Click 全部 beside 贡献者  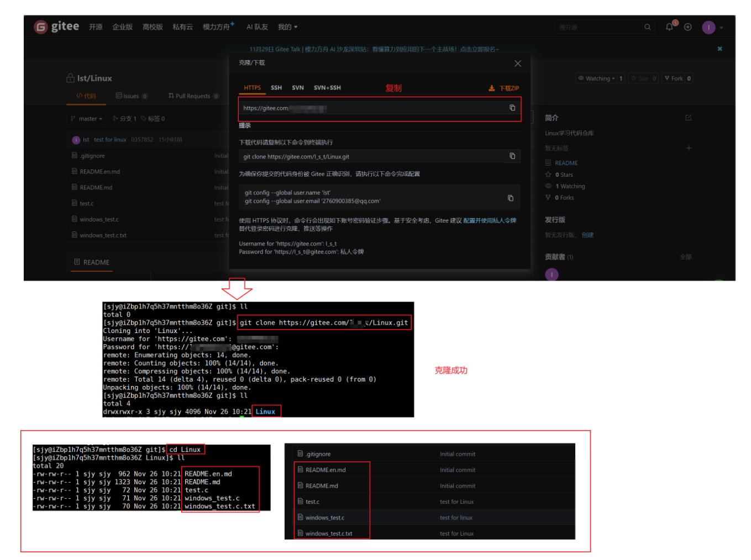pyautogui.click(x=686, y=257)
